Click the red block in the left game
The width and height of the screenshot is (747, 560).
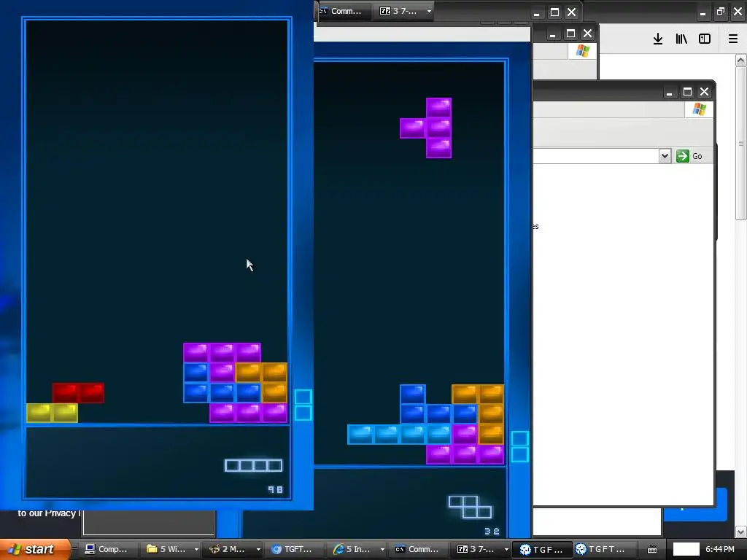point(78,393)
